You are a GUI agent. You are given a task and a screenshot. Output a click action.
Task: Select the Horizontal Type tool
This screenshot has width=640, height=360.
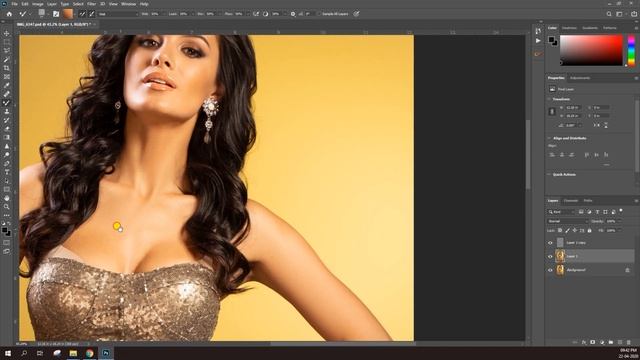tap(7, 172)
